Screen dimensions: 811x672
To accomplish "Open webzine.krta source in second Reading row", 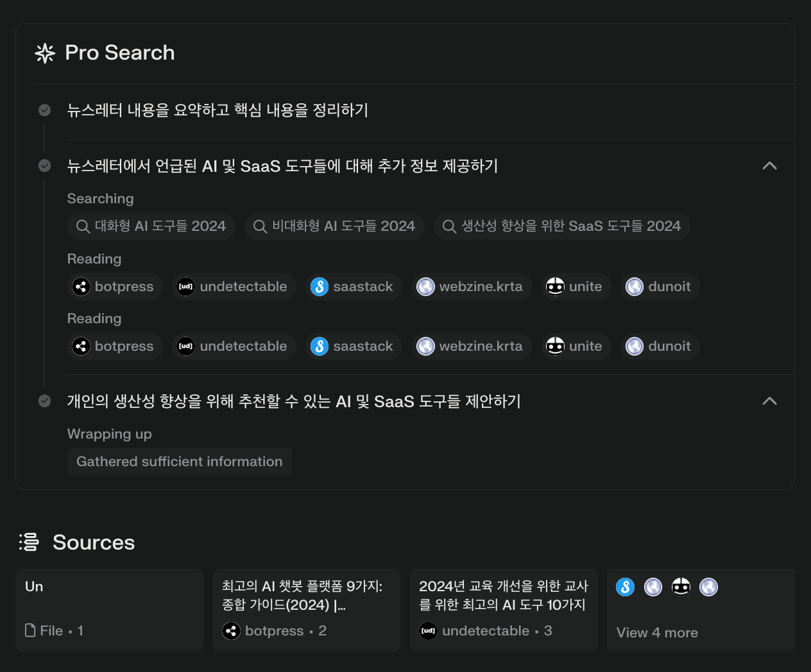I will pos(471,346).
